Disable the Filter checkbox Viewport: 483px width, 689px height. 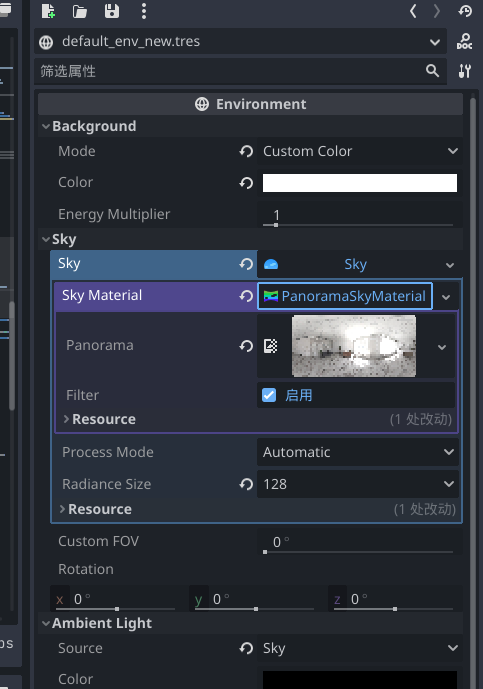(x=269, y=395)
